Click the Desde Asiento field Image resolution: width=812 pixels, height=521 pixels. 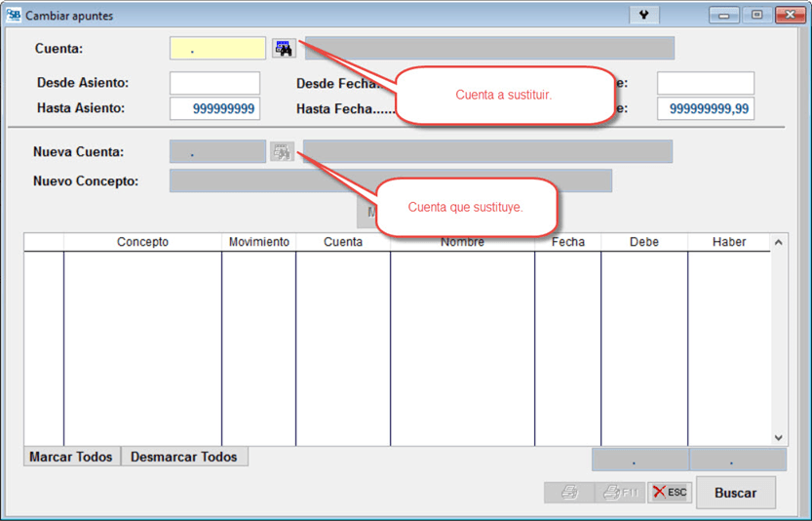[x=214, y=83]
